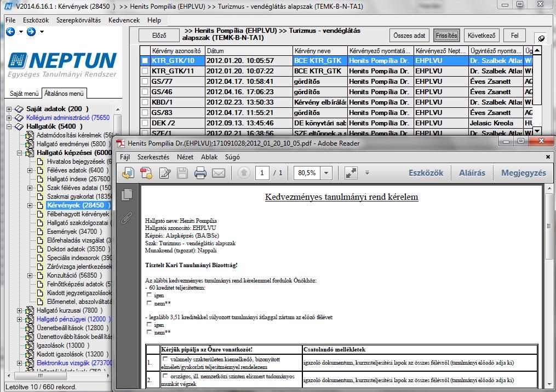The image size is (556, 392).
Task: Click the save floppy disk icon
Action: [x=182, y=173]
